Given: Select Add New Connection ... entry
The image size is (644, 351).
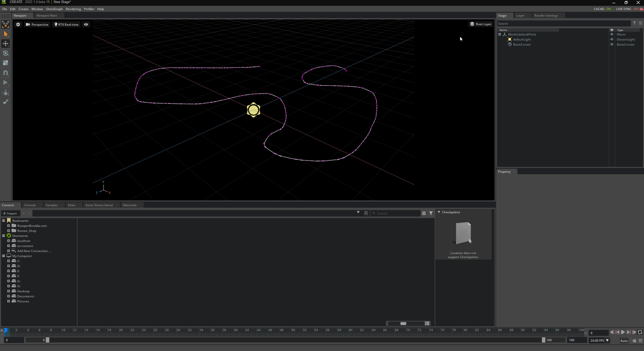Looking at the screenshot, I should pyautogui.click(x=34, y=251).
